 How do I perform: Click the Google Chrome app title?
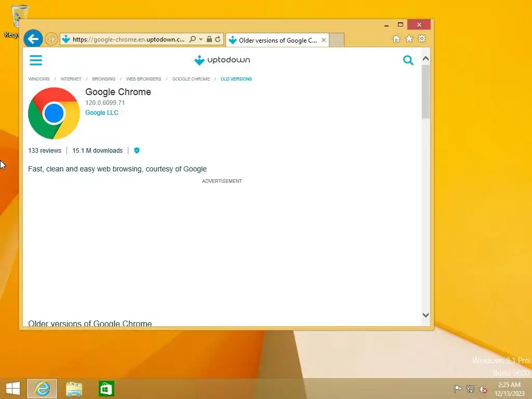coord(118,92)
